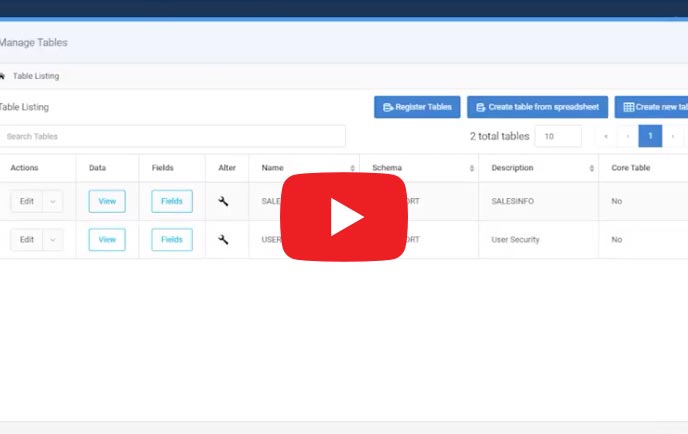Click the home icon in the breadcrumb
This screenshot has width=688, height=434.
3,76
